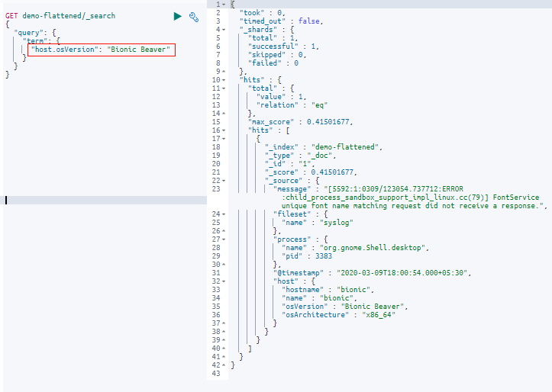Fold the "fileset" object on line 24
The width and height of the screenshot is (552, 392).
pyautogui.click(x=224, y=214)
